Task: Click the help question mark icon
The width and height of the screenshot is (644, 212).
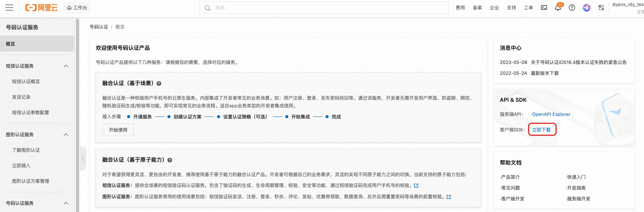Action: coord(572,8)
